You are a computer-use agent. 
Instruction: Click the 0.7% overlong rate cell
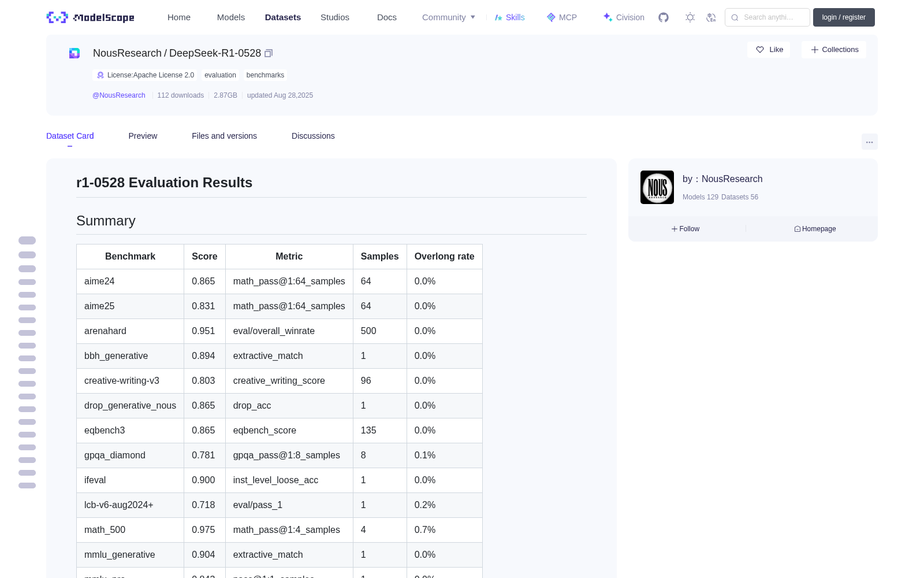[x=445, y=530]
